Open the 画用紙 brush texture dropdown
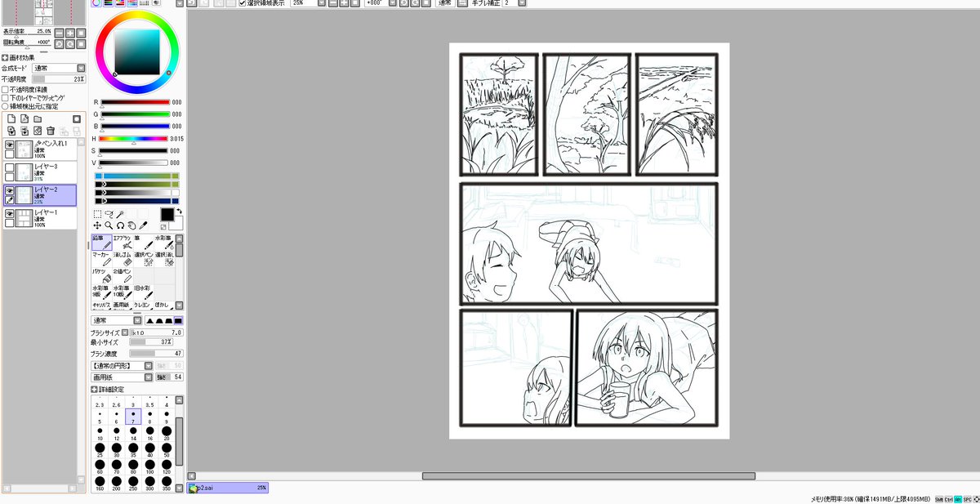This screenshot has width=980, height=504. coord(149,377)
